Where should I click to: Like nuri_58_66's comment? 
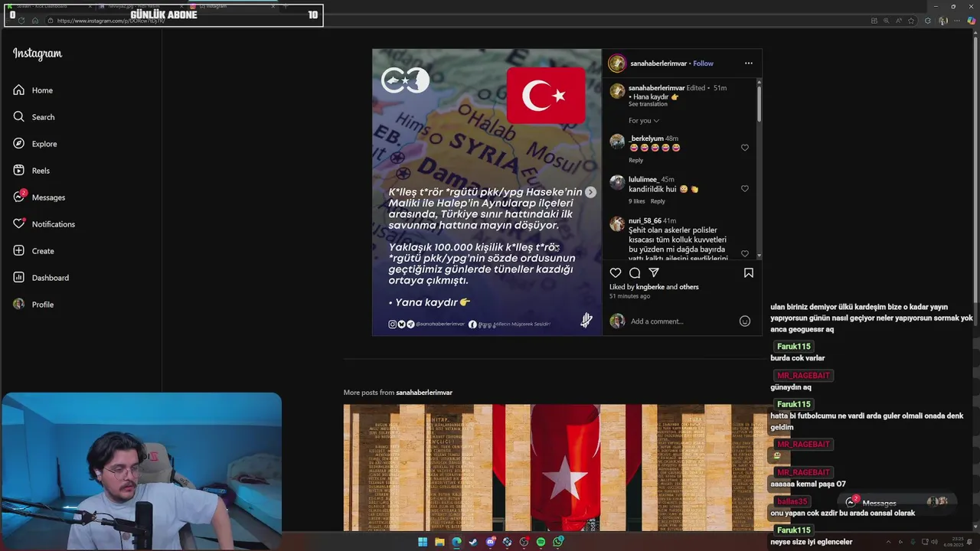(745, 253)
